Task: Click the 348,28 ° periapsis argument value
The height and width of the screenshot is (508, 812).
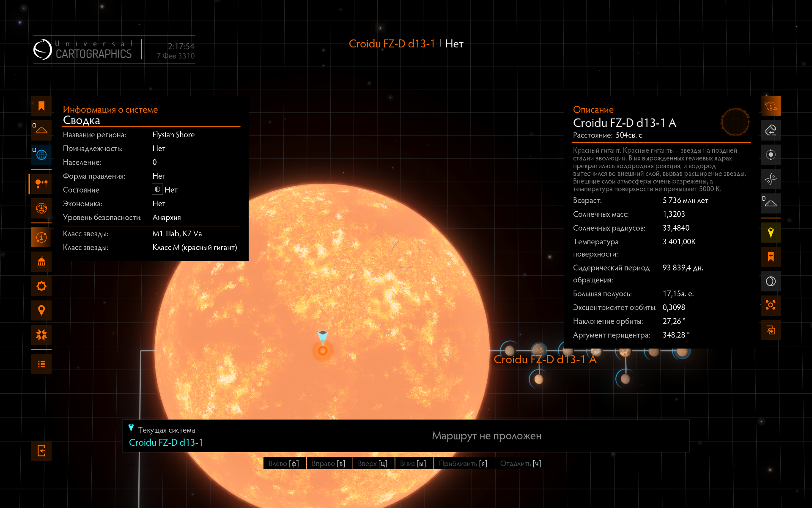Action: click(676, 335)
